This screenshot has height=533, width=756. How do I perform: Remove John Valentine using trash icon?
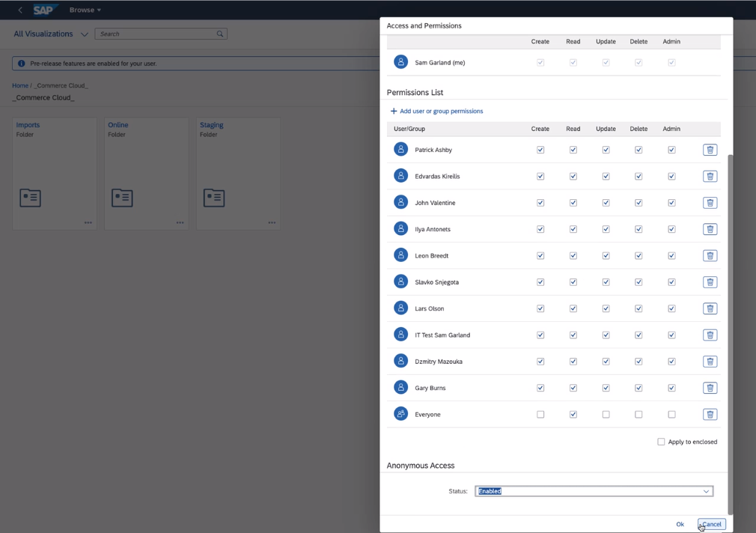click(710, 203)
